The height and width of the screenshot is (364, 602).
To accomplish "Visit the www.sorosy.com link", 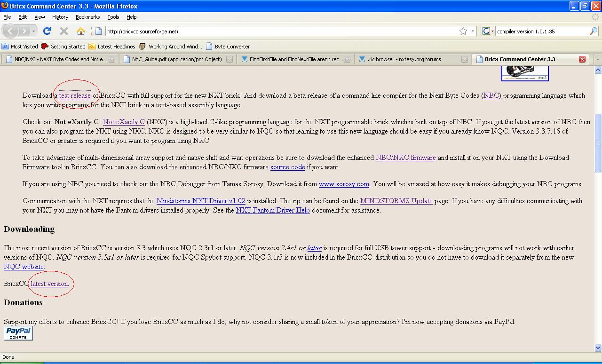I will point(344,184).
